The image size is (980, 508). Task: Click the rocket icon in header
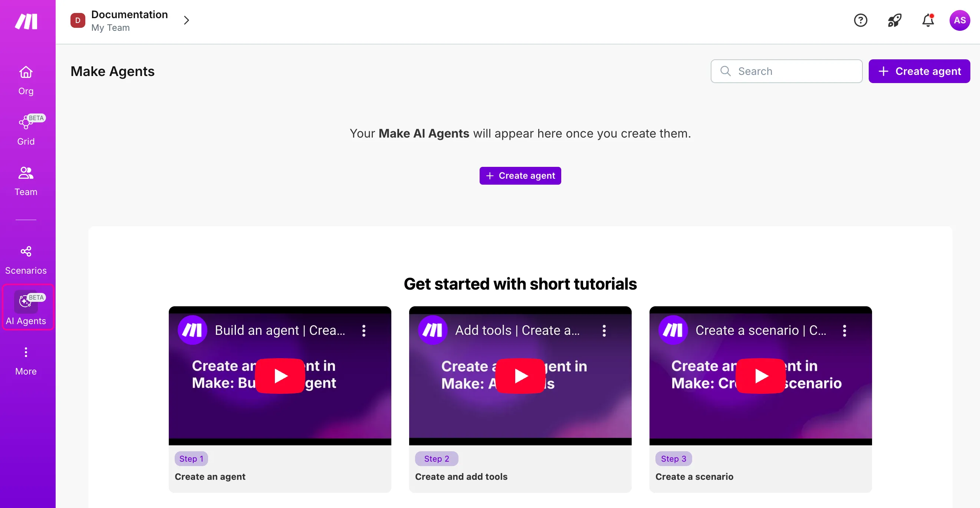[x=894, y=20]
